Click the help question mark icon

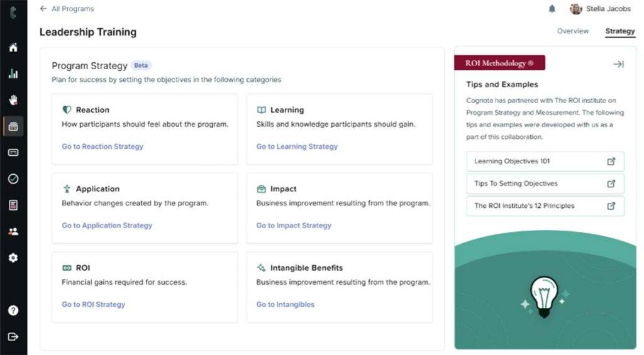[x=13, y=310]
